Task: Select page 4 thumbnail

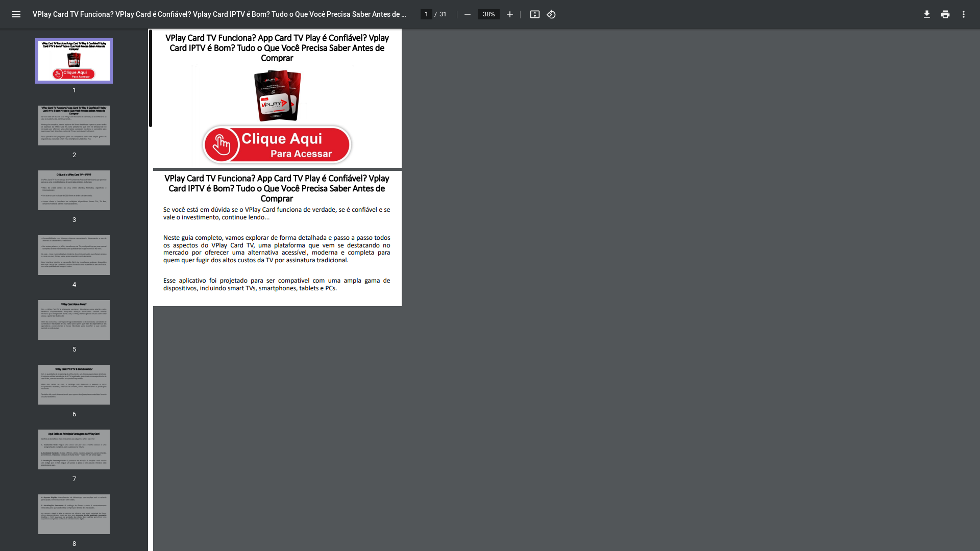Action: [74, 255]
